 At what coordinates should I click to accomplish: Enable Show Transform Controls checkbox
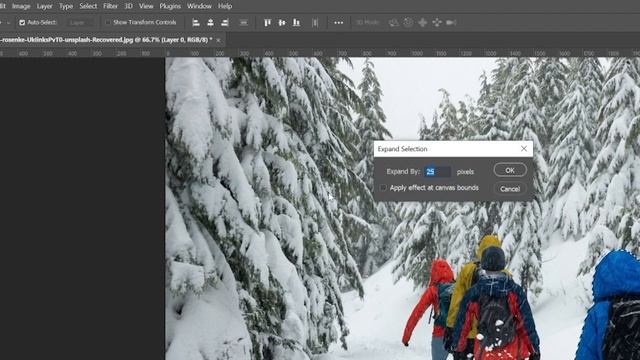pos(108,22)
